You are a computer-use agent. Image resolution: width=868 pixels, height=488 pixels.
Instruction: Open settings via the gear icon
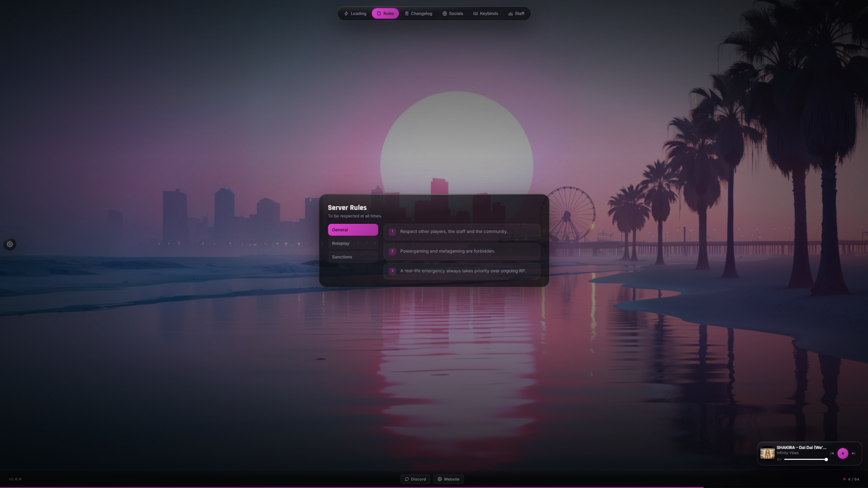click(x=10, y=244)
